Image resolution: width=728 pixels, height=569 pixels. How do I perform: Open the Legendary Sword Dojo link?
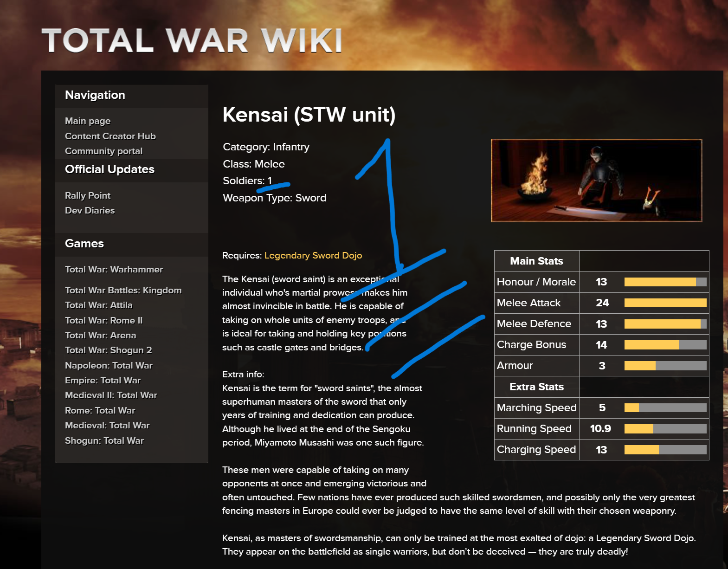tap(313, 255)
